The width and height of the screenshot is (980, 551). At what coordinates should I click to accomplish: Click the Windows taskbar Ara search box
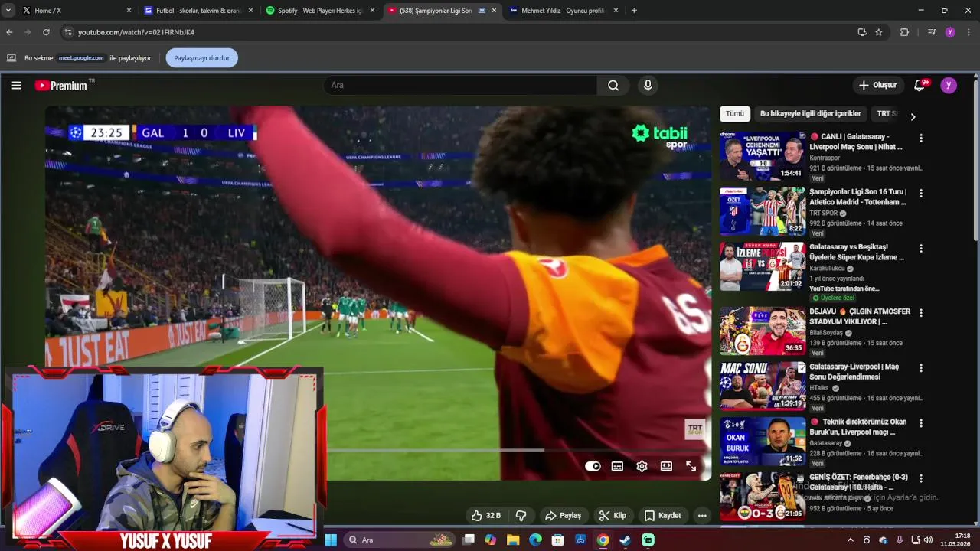tap(400, 540)
